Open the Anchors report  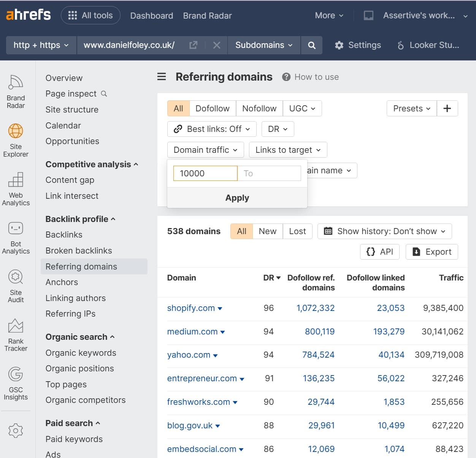(x=62, y=282)
